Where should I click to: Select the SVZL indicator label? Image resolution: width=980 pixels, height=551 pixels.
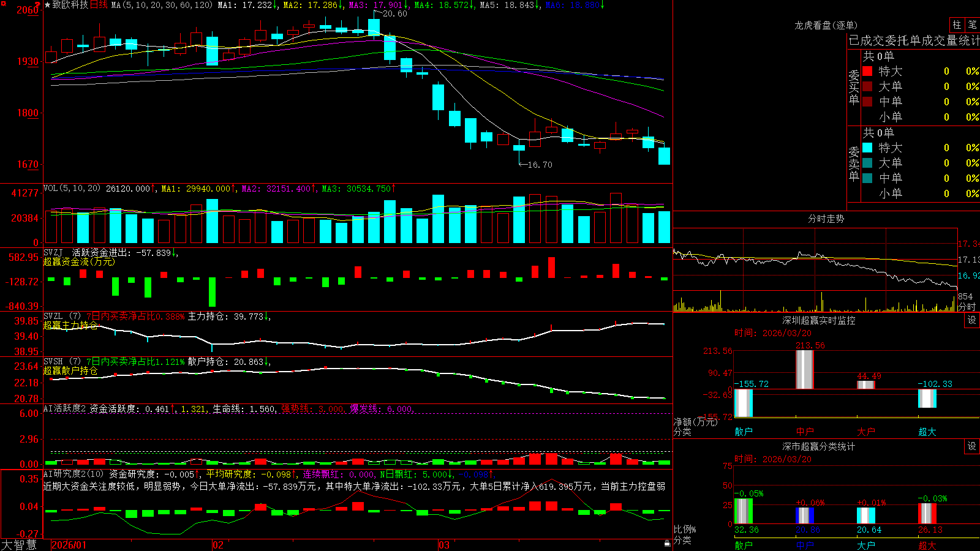pyautogui.click(x=53, y=316)
